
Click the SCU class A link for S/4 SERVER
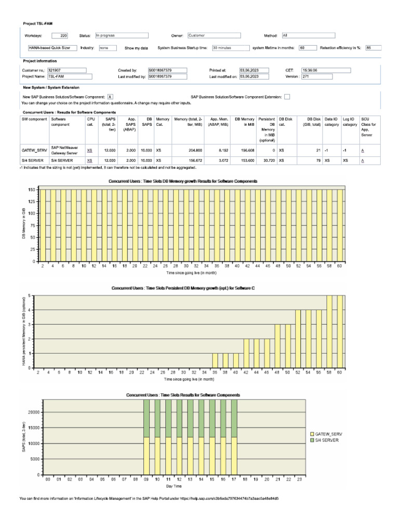363,161
